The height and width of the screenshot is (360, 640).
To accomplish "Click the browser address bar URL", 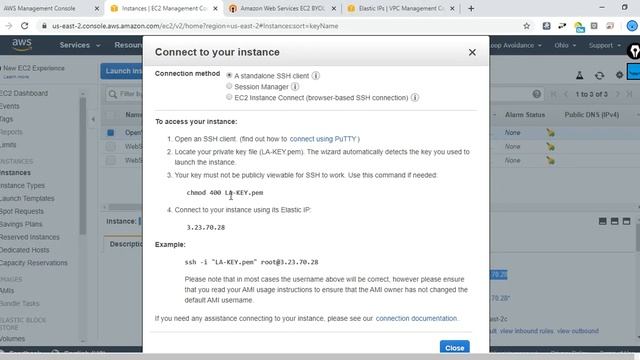I will point(195,26).
